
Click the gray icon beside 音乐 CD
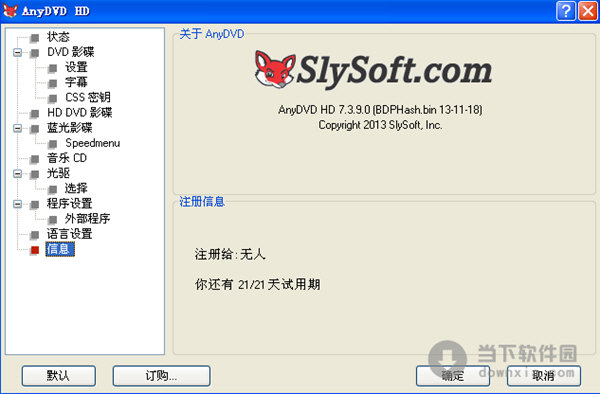35,159
